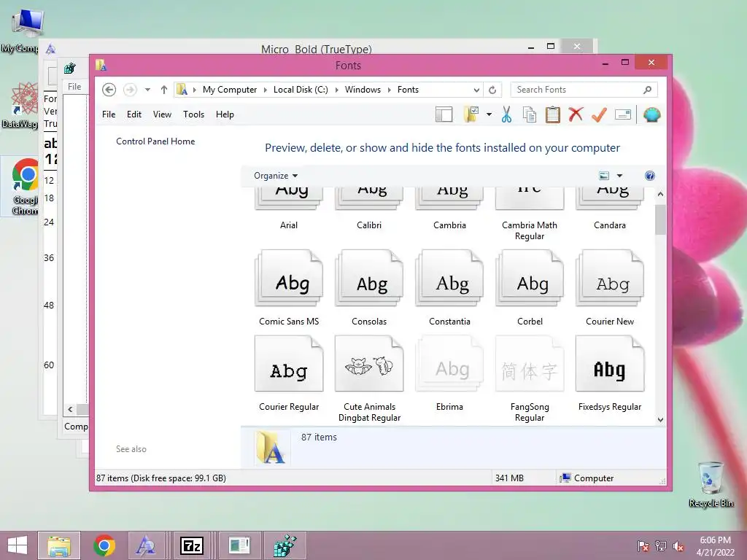Click the shell globe toolbar icon
This screenshot has height=560, width=747.
click(x=651, y=114)
